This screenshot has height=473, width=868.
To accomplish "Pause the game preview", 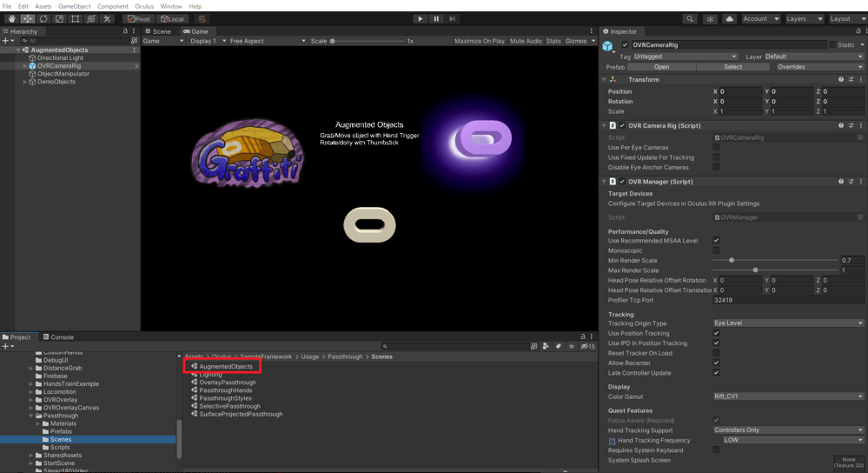I will [x=436, y=19].
